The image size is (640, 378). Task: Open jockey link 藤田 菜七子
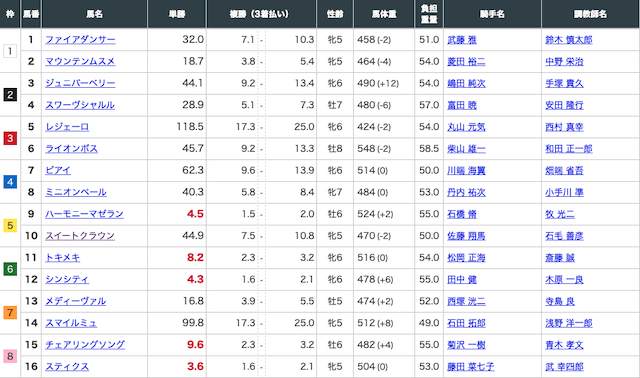click(471, 367)
